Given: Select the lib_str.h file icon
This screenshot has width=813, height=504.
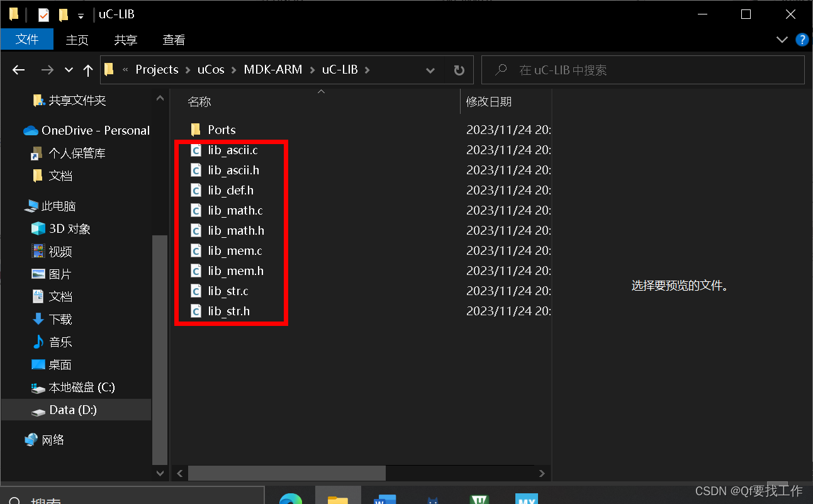Looking at the screenshot, I should tap(196, 311).
